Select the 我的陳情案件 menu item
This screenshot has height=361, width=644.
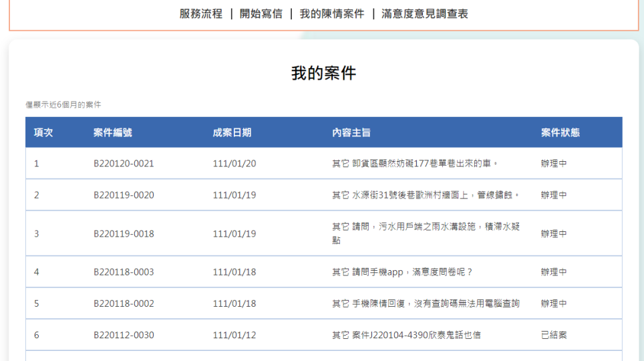click(x=331, y=13)
